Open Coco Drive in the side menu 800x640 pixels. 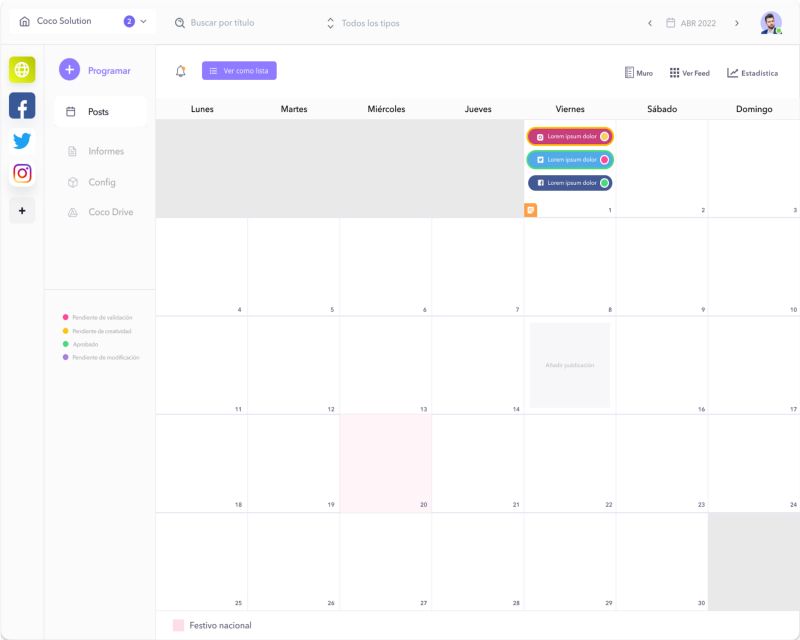point(110,212)
